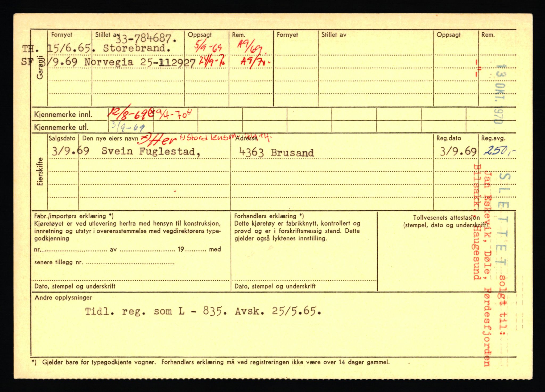
Task: Select the owner name Svein Fuglestad
Action: point(151,152)
